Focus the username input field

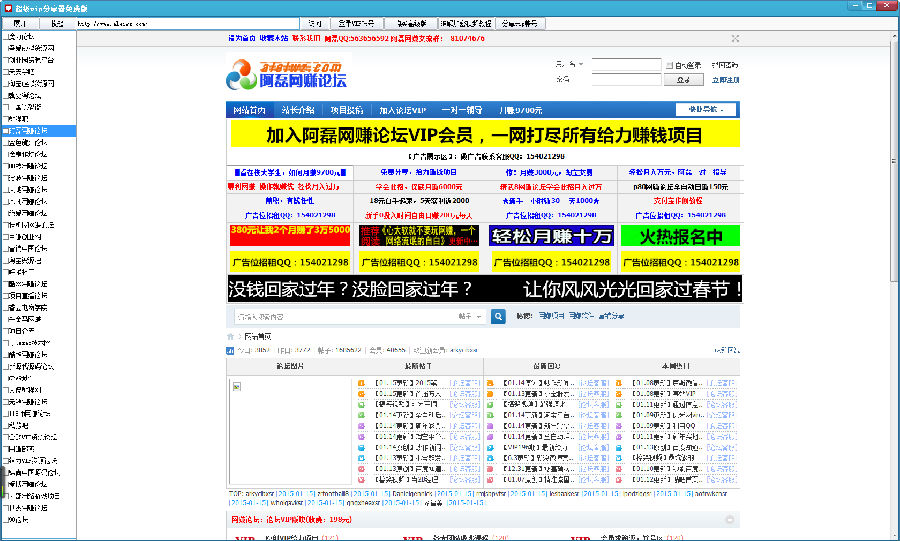(626, 64)
